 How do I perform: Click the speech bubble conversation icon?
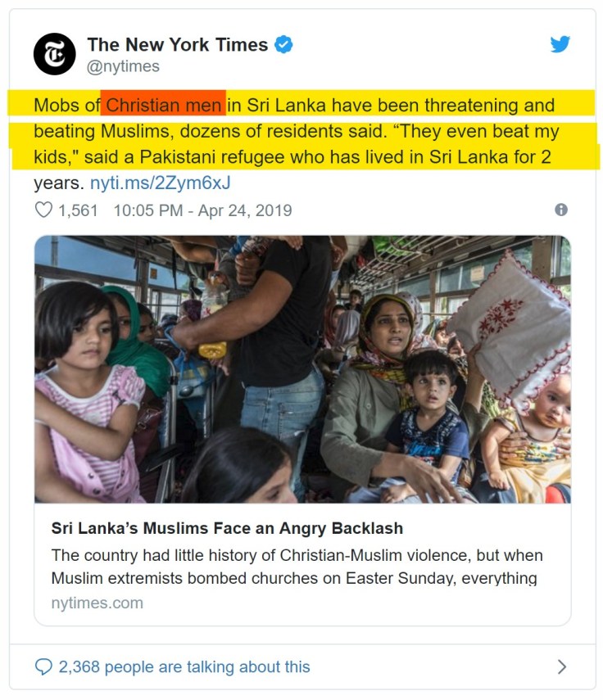[x=43, y=666]
